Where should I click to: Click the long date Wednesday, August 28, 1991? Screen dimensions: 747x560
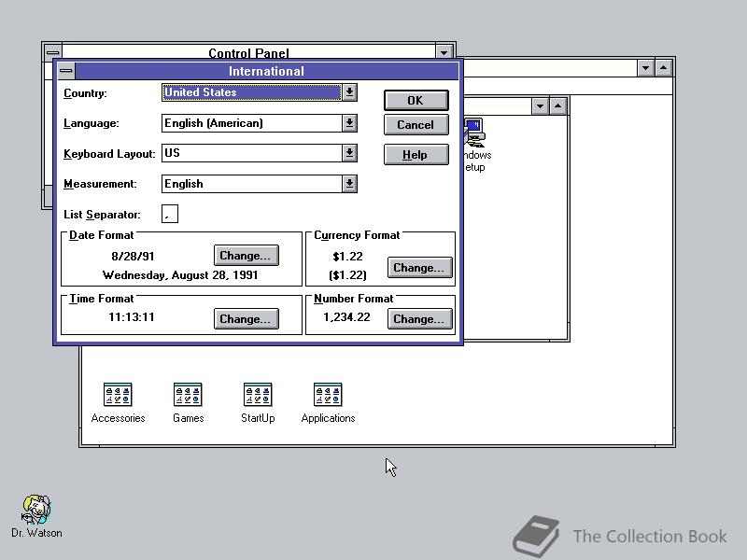coord(180,275)
